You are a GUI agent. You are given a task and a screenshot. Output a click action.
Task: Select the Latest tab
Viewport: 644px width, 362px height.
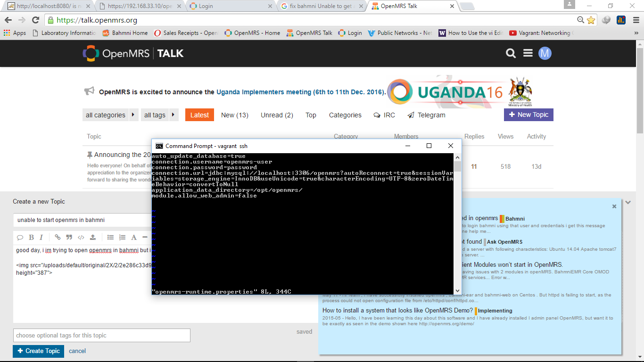199,115
